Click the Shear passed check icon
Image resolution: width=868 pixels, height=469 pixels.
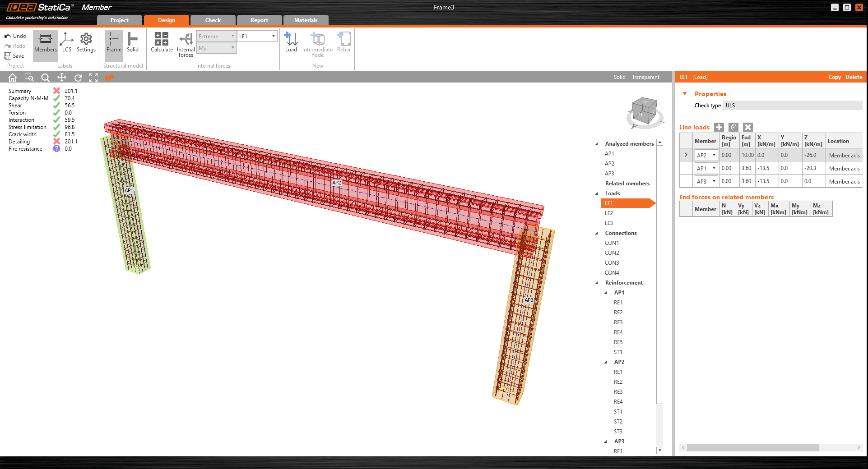click(56, 106)
